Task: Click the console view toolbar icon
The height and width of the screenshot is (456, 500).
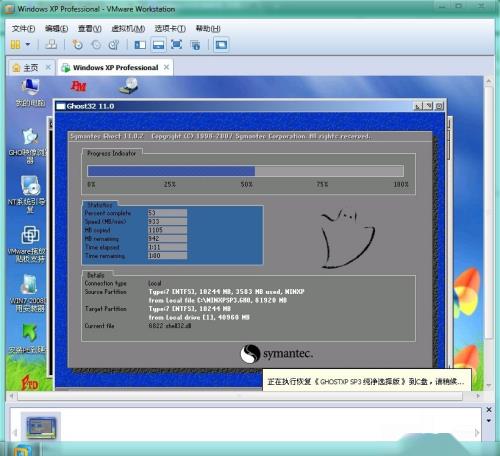Action: click(221, 44)
